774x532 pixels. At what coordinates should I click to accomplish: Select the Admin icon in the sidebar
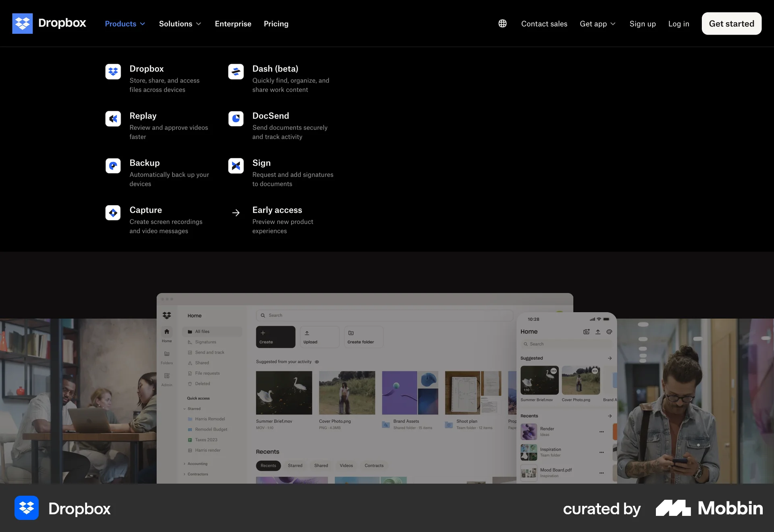coord(166,376)
